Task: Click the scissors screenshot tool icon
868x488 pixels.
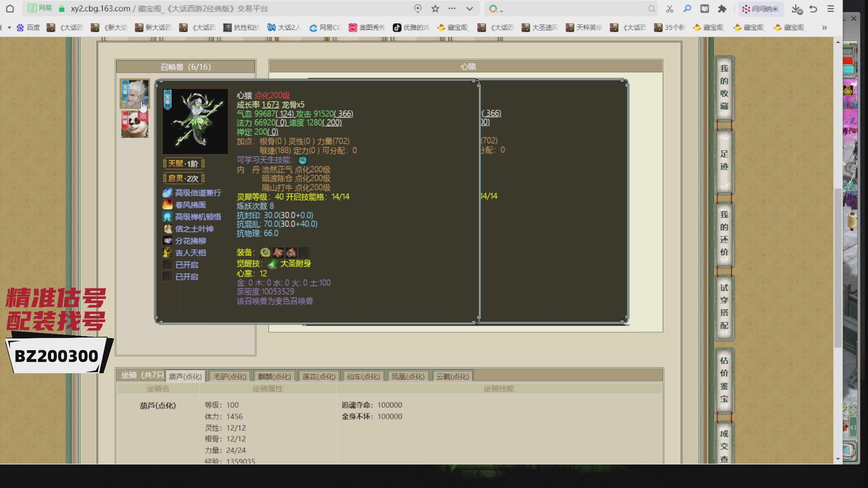Action: [670, 9]
